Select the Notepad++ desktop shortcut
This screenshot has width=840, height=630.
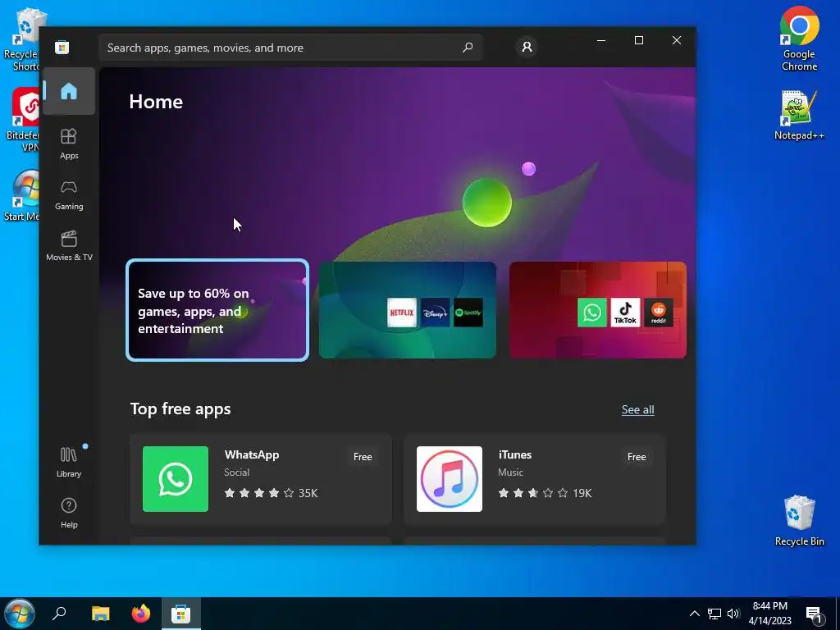point(799,115)
